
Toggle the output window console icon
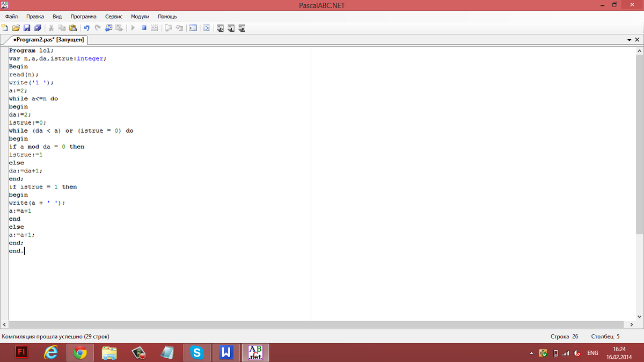click(x=193, y=28)
